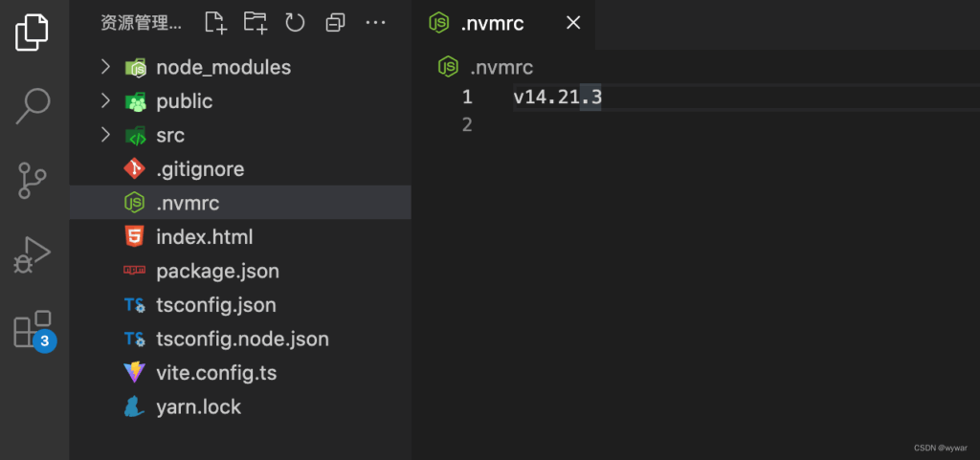Click the yarn icon beside yarn.lock
The height and width of the screenshot is (460, 980).
click(134, 406)
